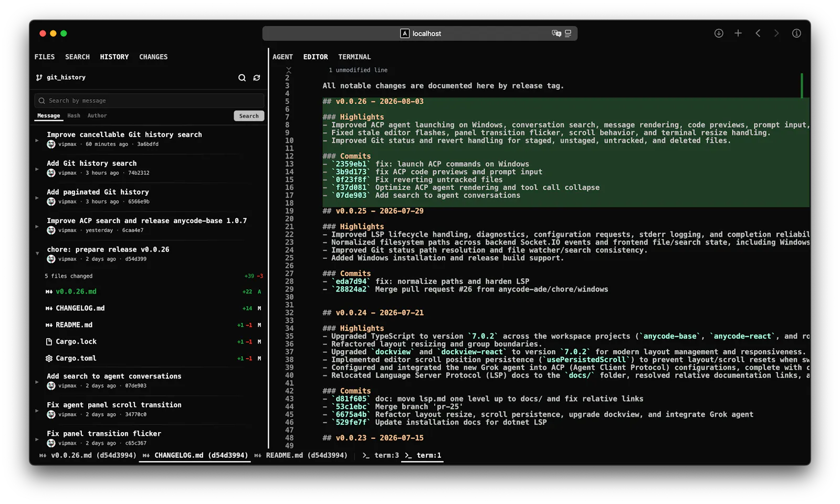Expand 'Improve ACP search and release' commit

(x=37, y=227)
